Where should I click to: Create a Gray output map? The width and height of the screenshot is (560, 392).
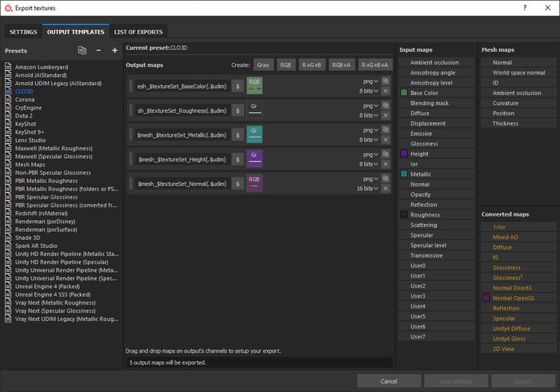(x=264, y=65)
